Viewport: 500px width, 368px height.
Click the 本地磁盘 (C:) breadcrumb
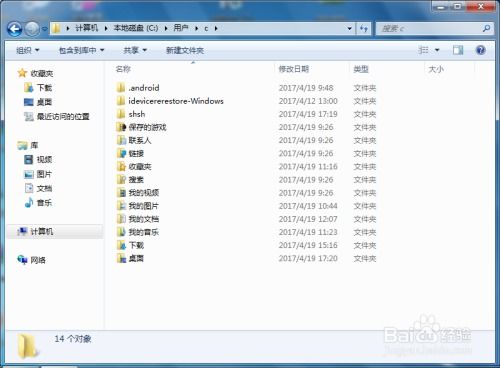136,28
